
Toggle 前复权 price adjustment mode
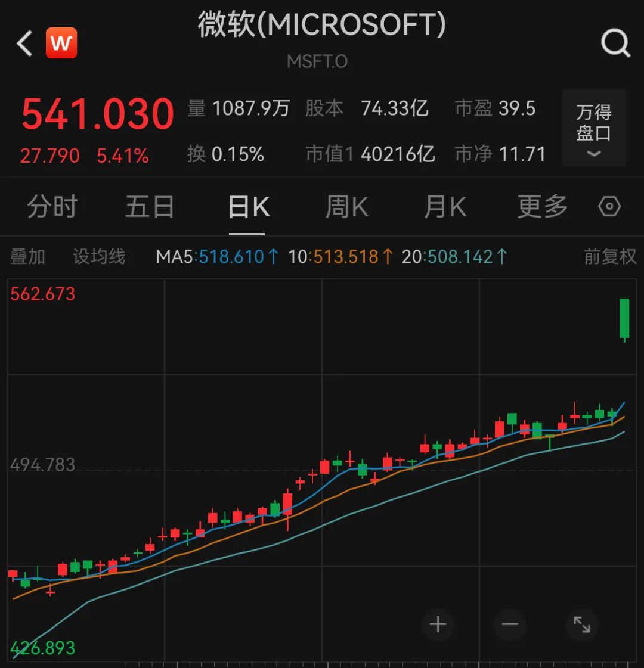point(609,256)
